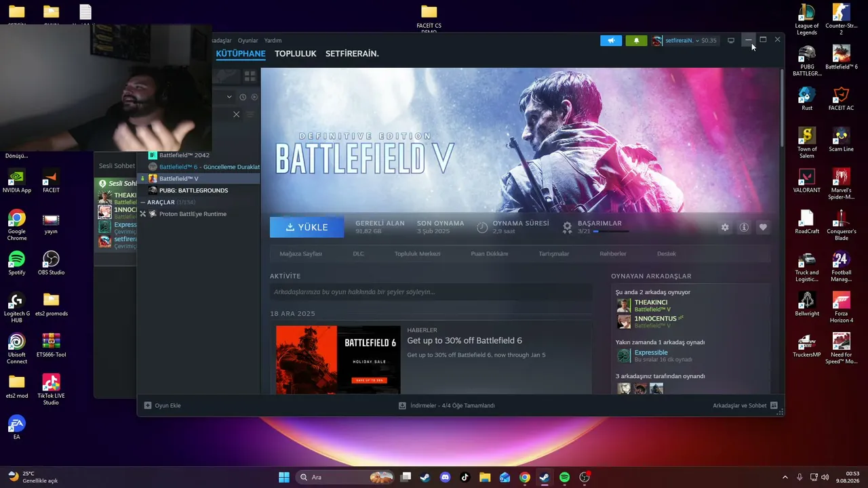The height and width of the screenshot is (488, 868).
Task: Open SETFİRERAİN. profile tab
Action: click(x=352, y=54)
